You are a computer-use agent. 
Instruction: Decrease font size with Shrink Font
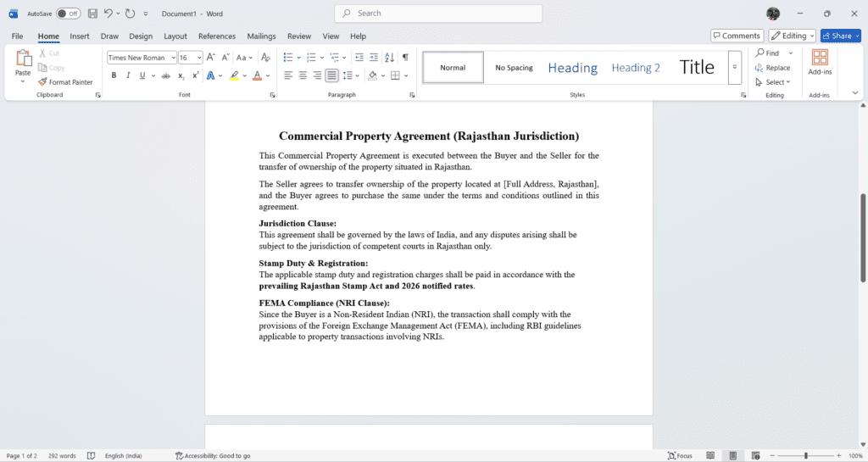coord(225,58)
